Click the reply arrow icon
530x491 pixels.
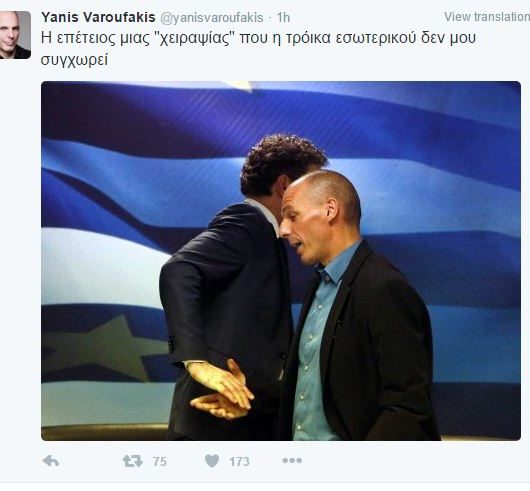click(51, 461)
